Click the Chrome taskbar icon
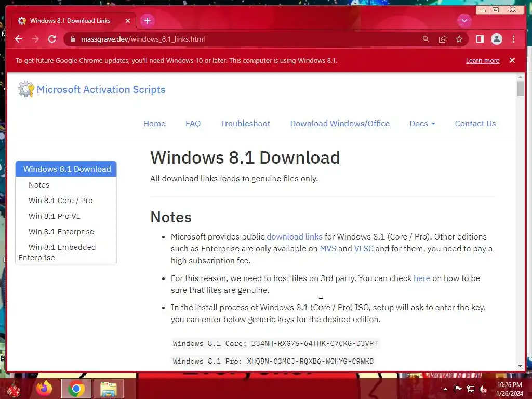 point(76,389)
